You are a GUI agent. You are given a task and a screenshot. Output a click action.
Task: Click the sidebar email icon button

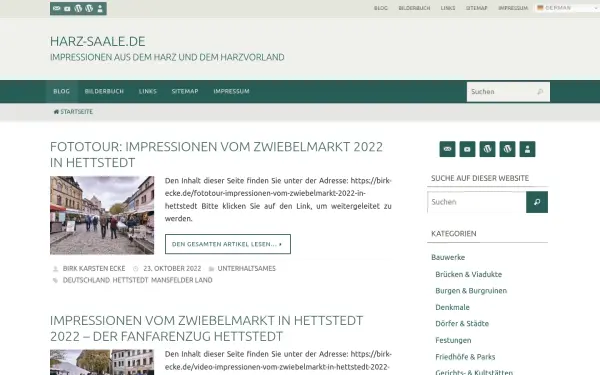[447, 149]
